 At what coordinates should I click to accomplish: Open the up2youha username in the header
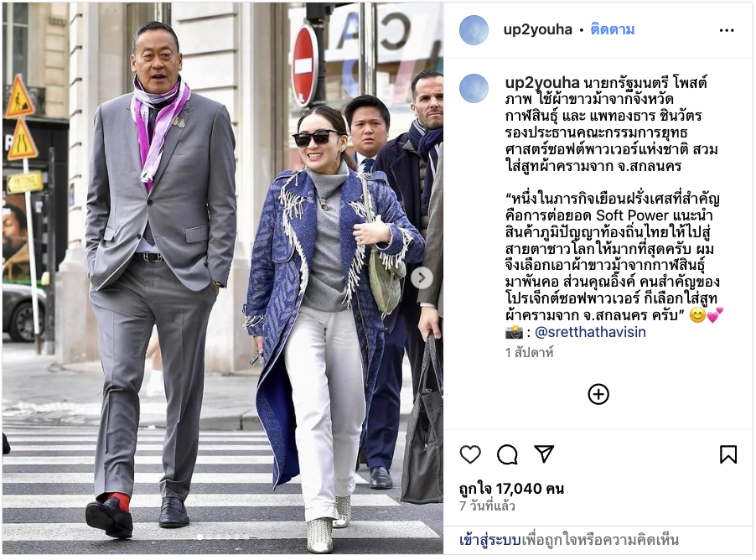[537, 30]
